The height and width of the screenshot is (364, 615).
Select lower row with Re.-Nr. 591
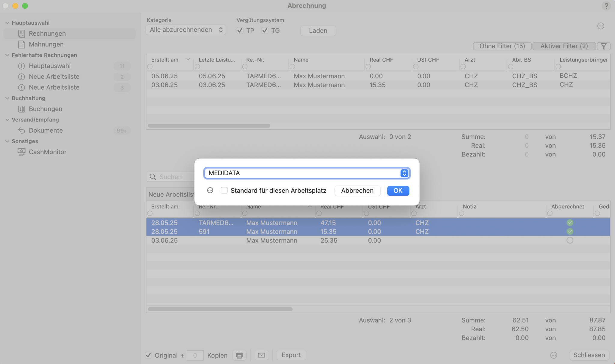click(x=378, y=231)
